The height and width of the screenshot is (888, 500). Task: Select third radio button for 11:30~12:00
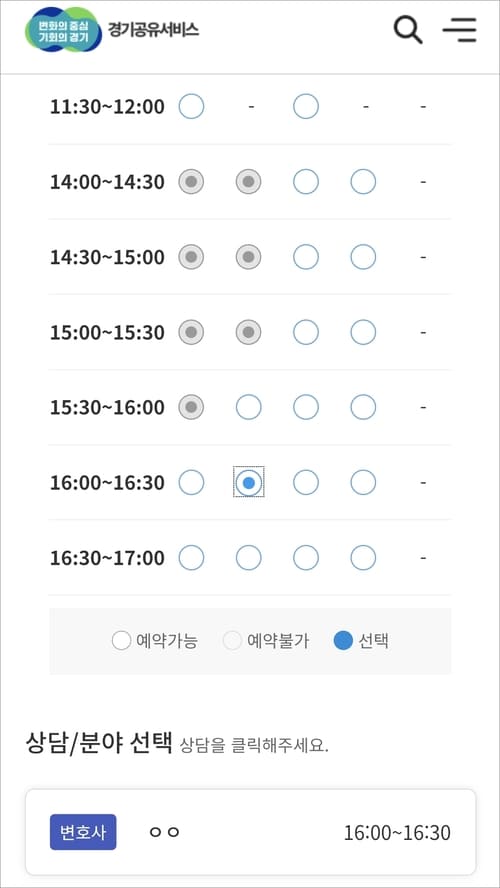click(306, 106)
